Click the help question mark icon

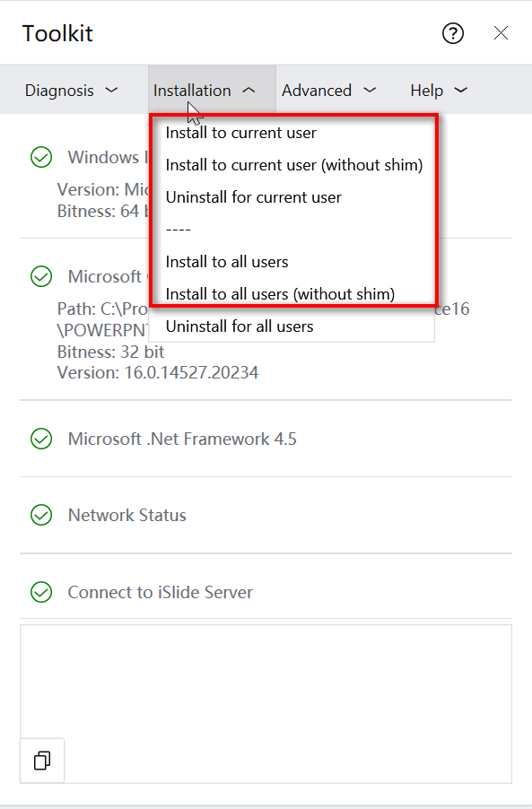pyautogui.click(x=452, y=33)
